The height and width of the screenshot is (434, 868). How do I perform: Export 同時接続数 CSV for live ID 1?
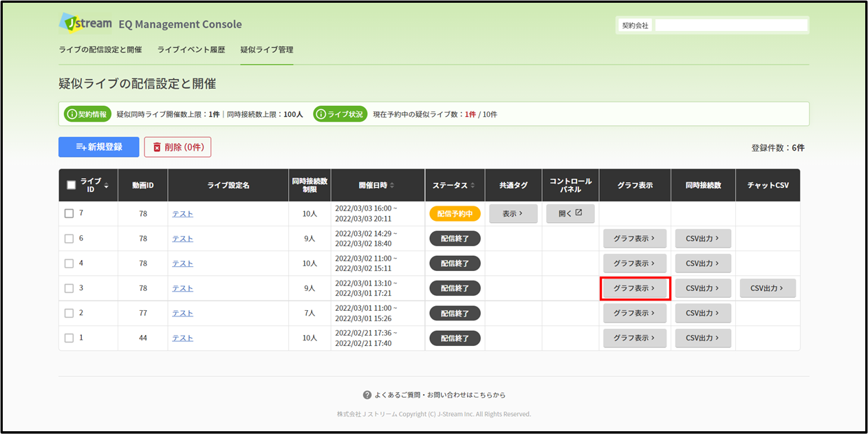point(703,338)
